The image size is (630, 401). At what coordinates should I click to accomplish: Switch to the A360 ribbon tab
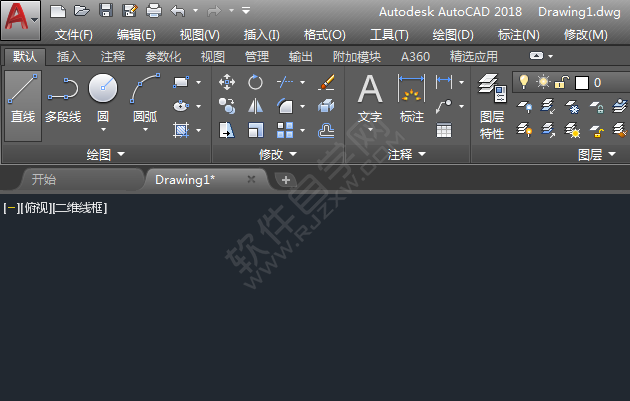(x=415, y=57)
